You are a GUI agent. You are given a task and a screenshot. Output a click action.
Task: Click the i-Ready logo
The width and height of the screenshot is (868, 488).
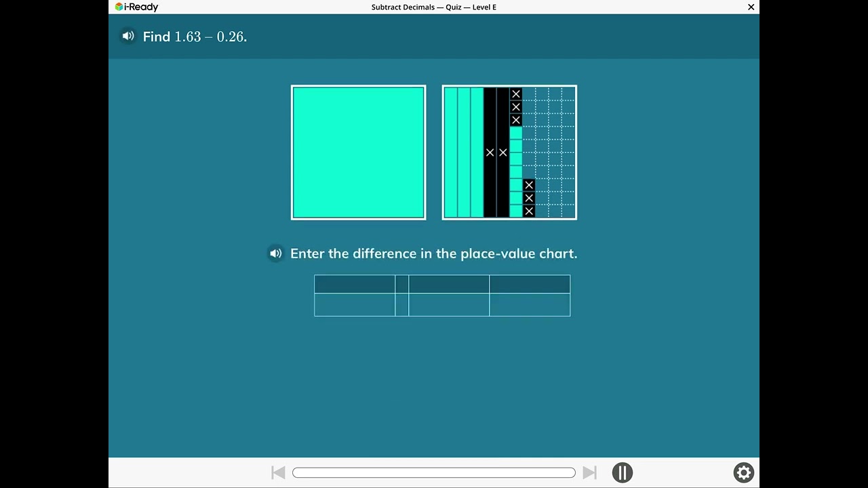click(x=136, y=7)
